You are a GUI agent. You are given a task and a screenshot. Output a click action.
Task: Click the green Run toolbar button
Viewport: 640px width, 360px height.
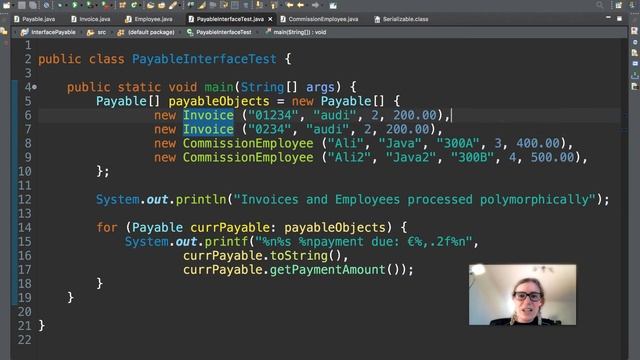[x=75, y=5]
